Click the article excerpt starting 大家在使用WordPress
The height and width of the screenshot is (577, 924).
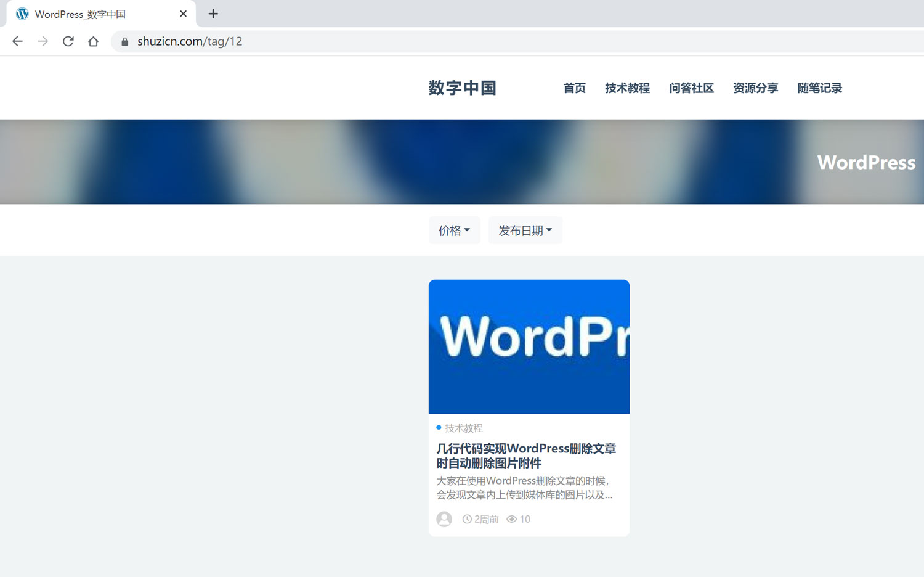tap(524, 488)
